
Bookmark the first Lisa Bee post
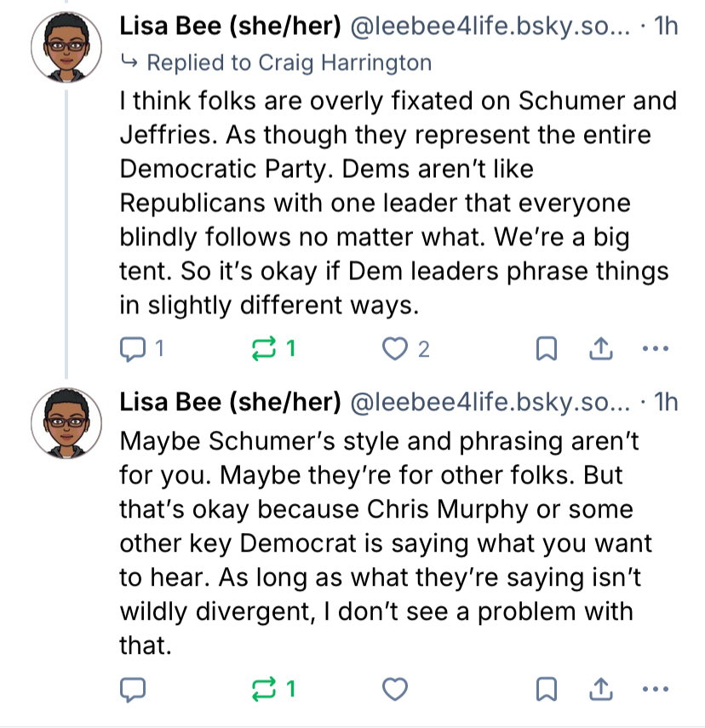click(x=547, y=348)
